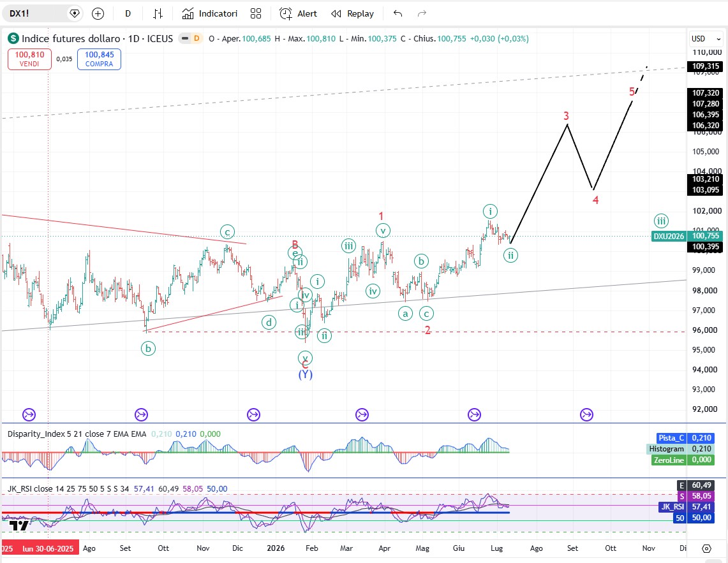Open the USD currency dropdown
728x563 pixels.
pos(706,38)
